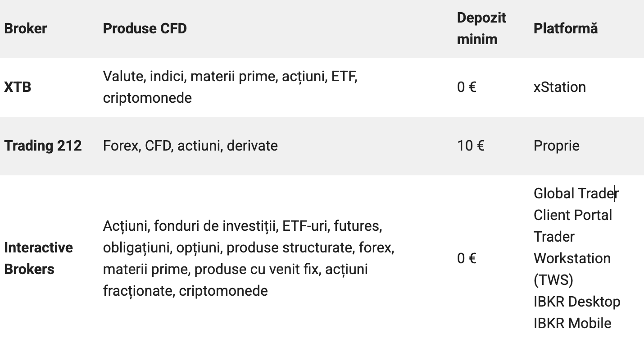Click the Proprie platform cell
This screenshot has width=644, height=339.
tap(556, 146)
